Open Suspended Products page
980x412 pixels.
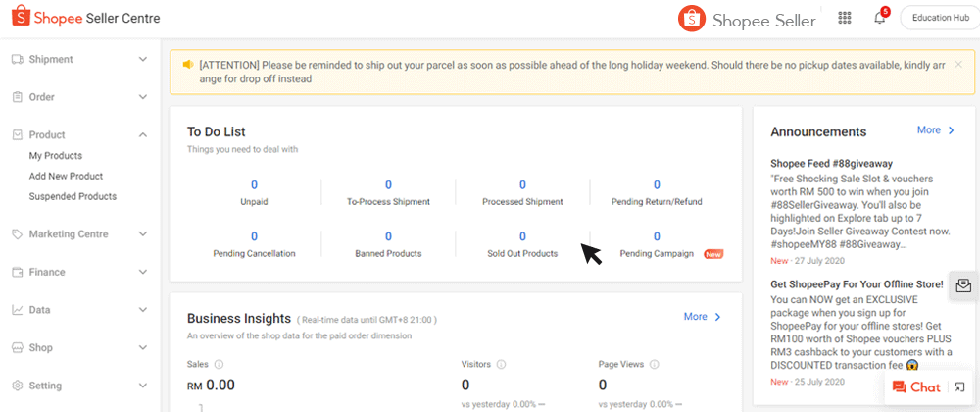coord(73,196)
